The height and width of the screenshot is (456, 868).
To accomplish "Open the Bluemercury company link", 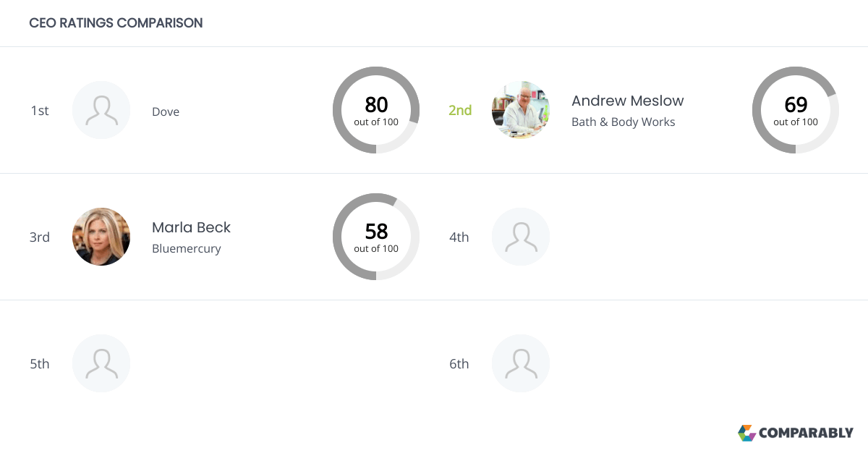I will [x=186, y=248].
